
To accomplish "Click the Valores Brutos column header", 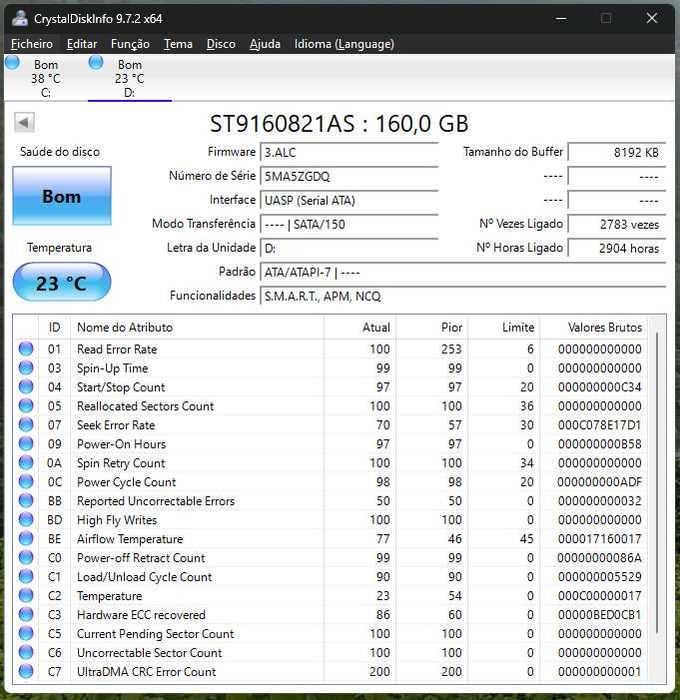I will pos(594,327).
